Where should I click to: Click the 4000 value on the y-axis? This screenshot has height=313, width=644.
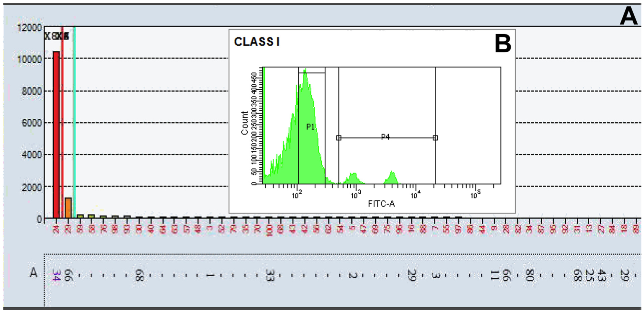[32, 155]
